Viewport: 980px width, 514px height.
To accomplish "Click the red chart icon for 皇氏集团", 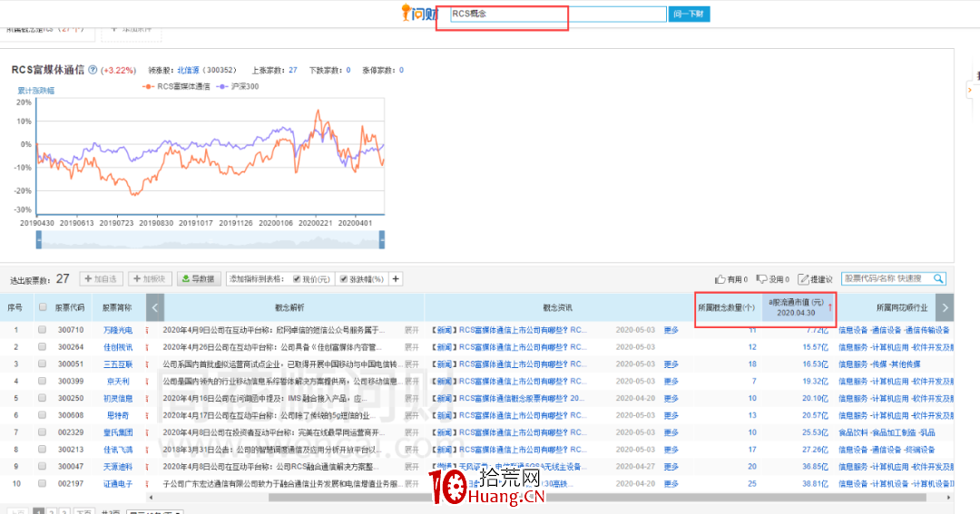I will [x=147, y=432].
